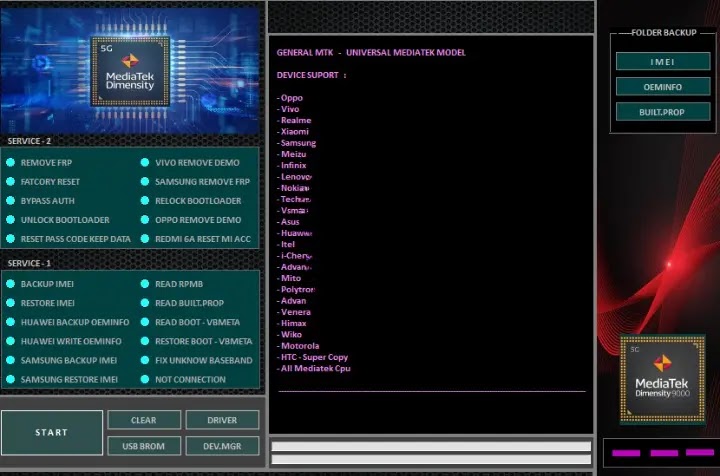Click the Itel entry in device list
Image resolution: width=720 pixels, height=476 pixels.
point(286,244)
